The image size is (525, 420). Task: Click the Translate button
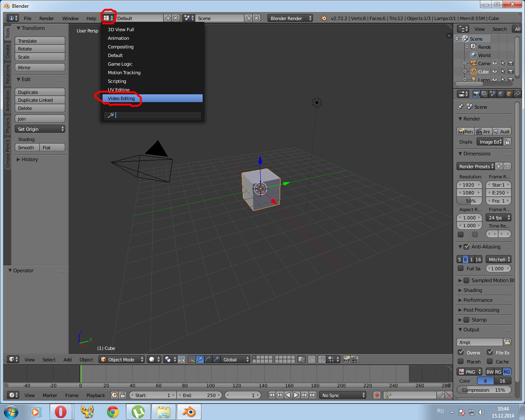coord(40,41)
